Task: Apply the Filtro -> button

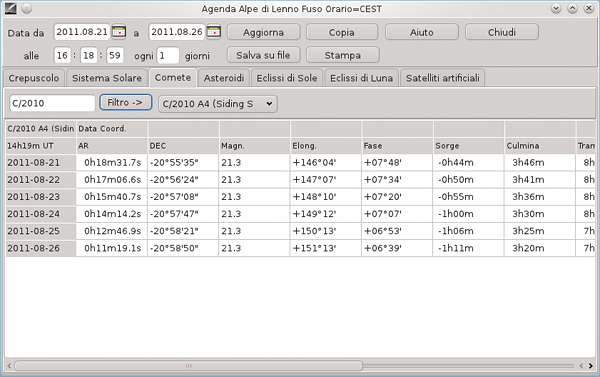Action: tap(126, 103)
